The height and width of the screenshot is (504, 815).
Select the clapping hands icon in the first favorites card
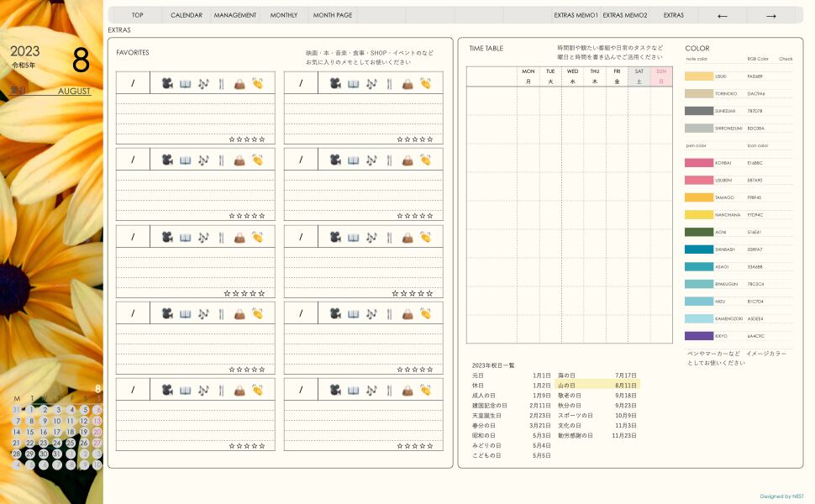click(257, 83)
